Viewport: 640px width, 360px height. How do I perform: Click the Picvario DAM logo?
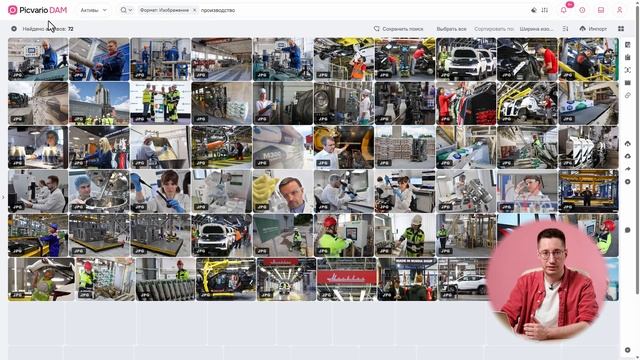[37, 10]
